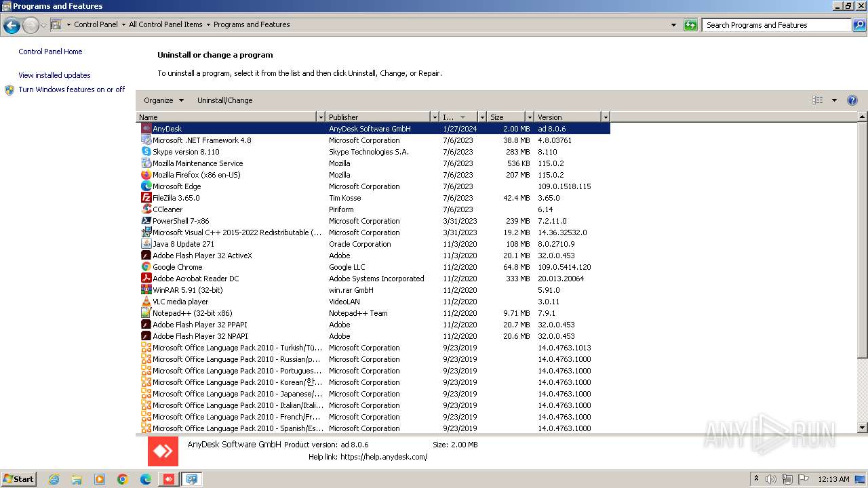Open the help button in toolbar
Viewport: 868px width, 488px height.
coord(852,100)
